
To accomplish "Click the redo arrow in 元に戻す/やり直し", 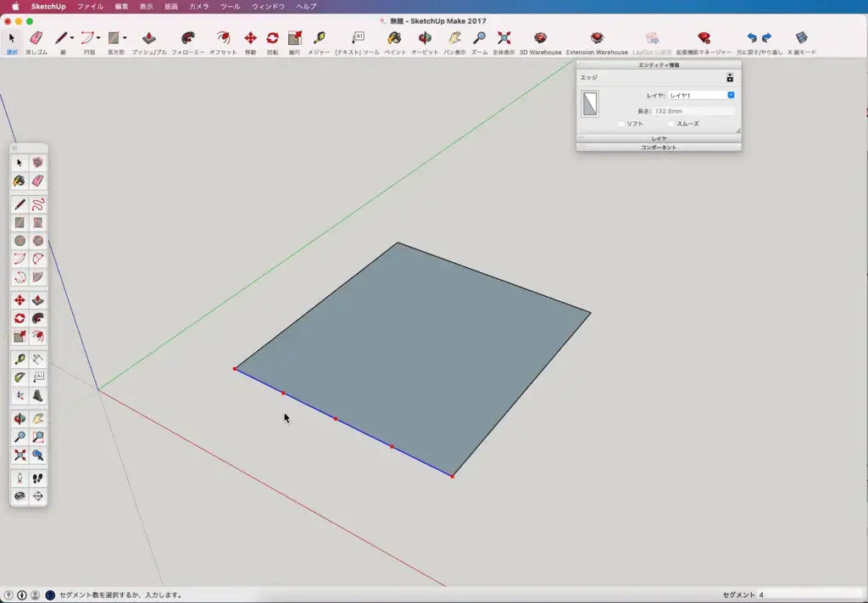I will [766, 38].
